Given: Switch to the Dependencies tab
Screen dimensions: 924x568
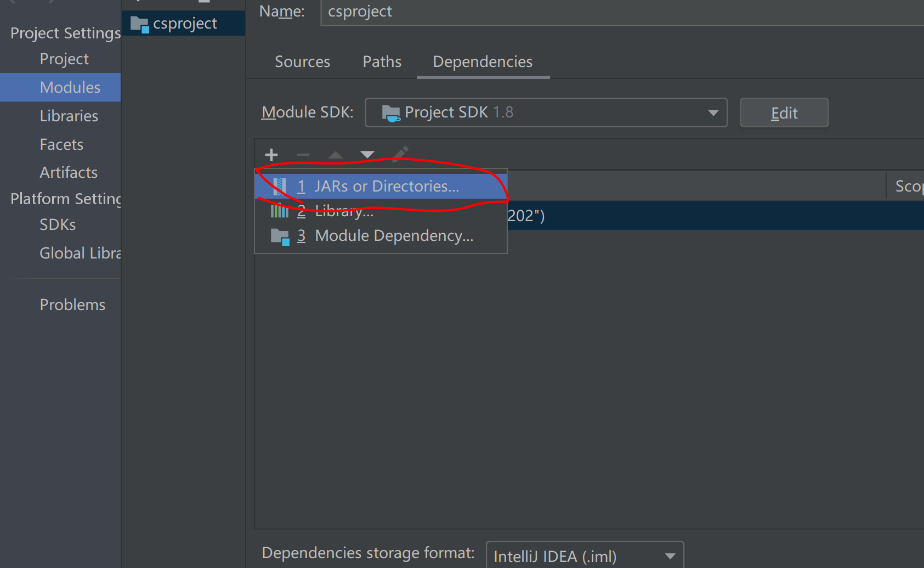Looking at the screenshot, I should point(483,61).
